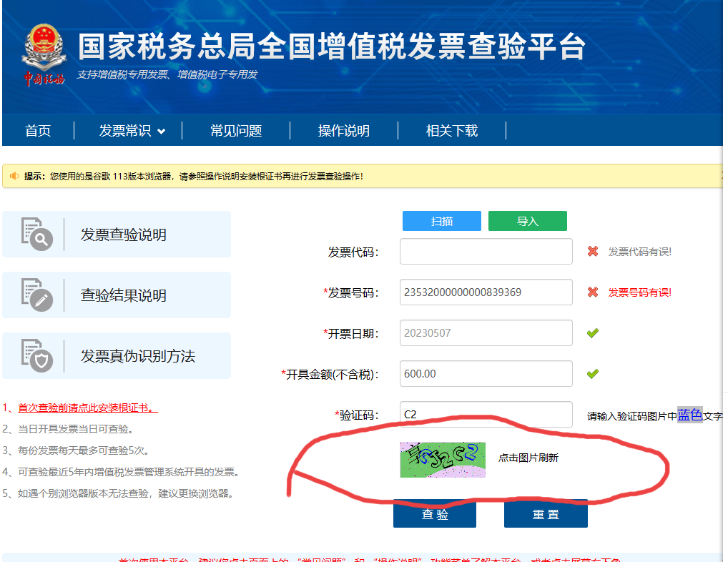Open the 常见问题 menu item
728x562 pixels.
[236, 131]
